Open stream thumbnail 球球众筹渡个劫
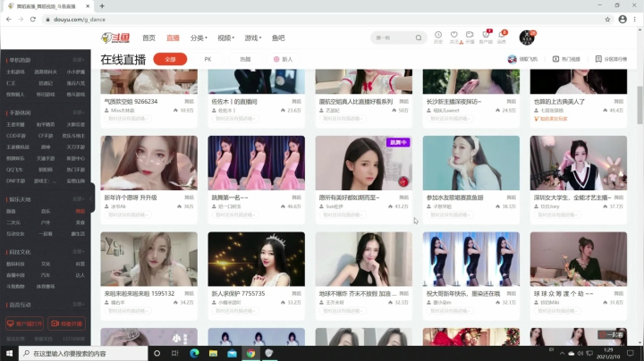Image resolution: width=644 pixels, height=361 pixels. coord(579,259)
